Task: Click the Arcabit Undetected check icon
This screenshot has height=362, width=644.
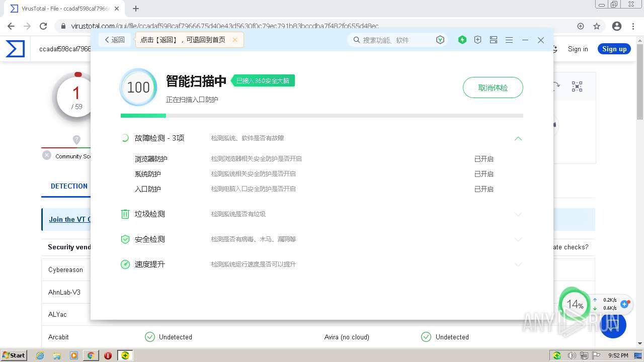Action: coord(149,337)
